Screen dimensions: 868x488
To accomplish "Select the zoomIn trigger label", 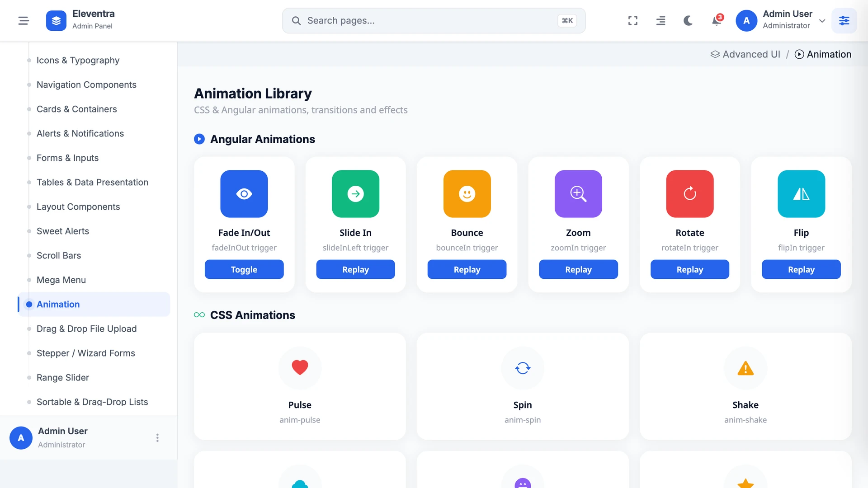I will pyautogui.click(x=578, y=248).
